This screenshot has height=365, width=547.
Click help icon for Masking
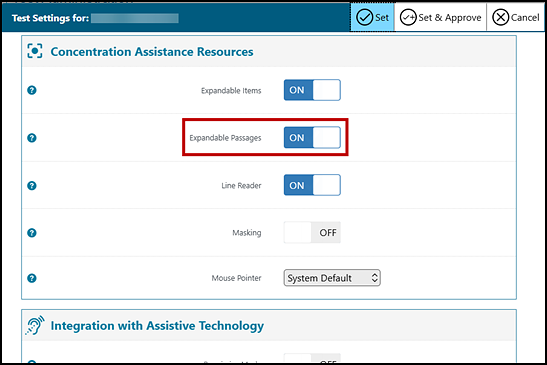pyautogui.click(x=32, y=233)
